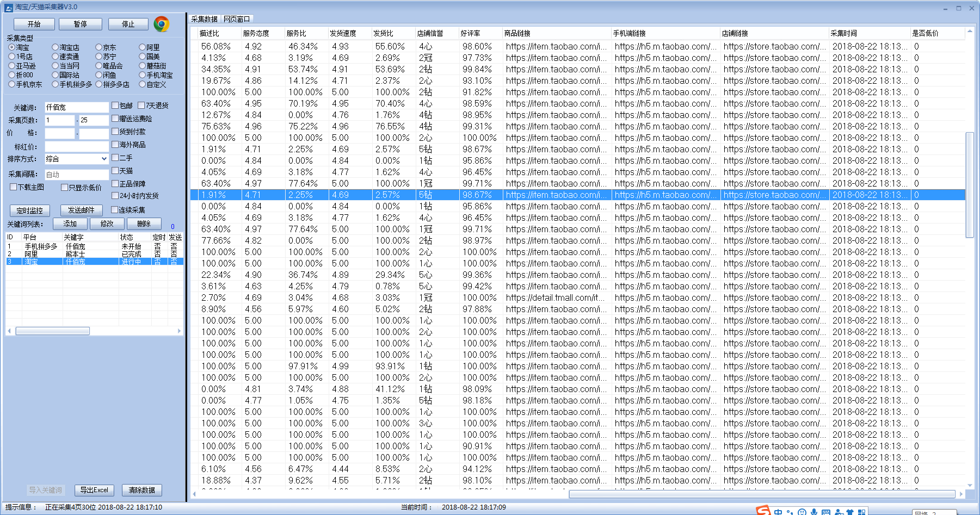Choose 阿里 as collection type
This screenshot has height=515, width=980.
[149, 47]
